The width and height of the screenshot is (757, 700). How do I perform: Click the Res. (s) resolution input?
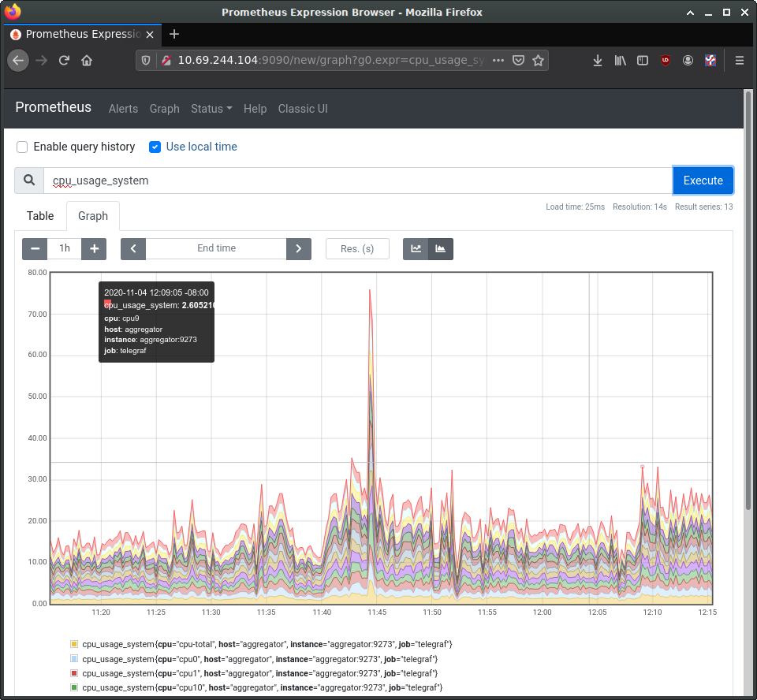pos(357,248)
